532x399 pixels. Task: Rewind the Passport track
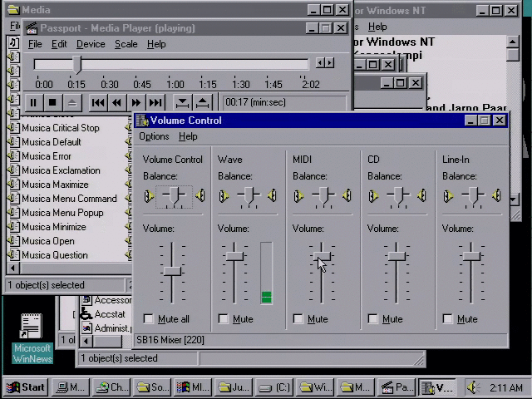[117, 102]
